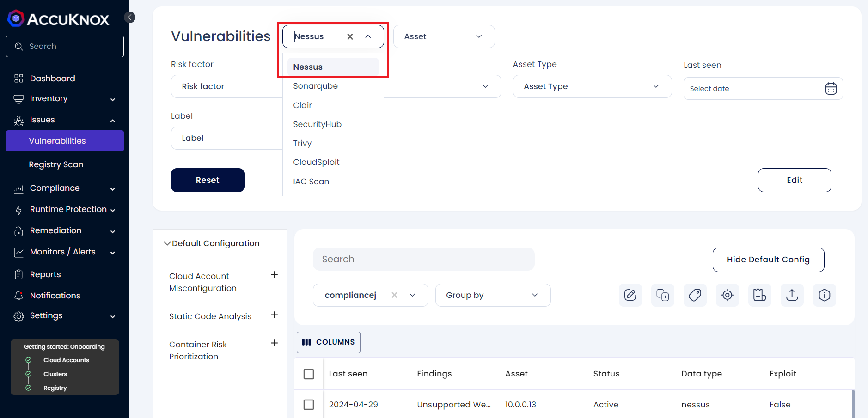Click the Reports clipboard icon
Image resolution: width=868 pixels, height=418 pixels.
coord(18,274)
